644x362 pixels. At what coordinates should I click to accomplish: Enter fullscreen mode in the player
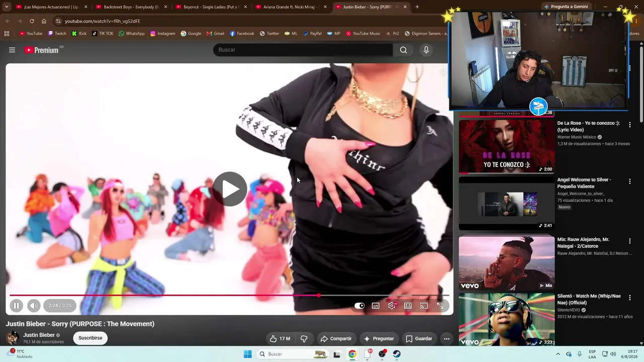(440, 306)
